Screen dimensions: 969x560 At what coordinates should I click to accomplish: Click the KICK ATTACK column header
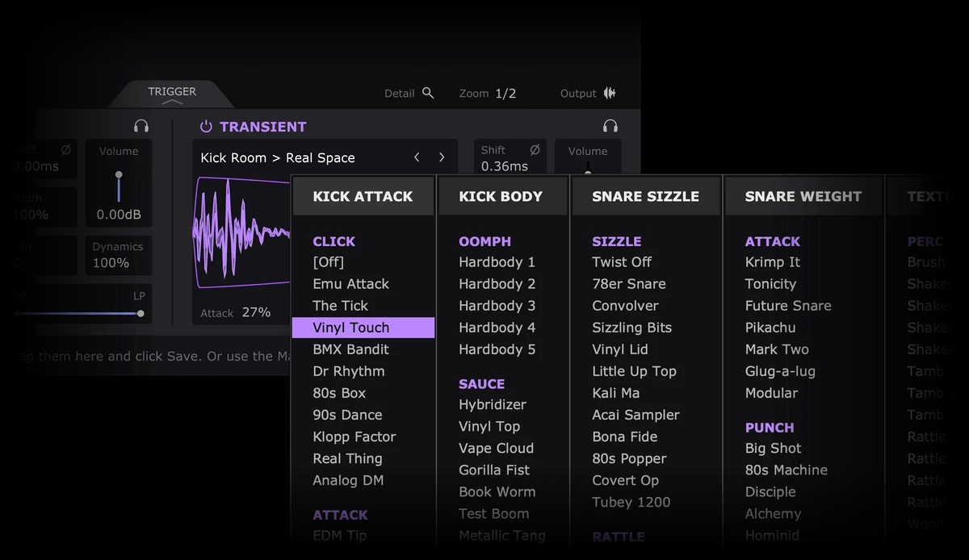(363, 196)
